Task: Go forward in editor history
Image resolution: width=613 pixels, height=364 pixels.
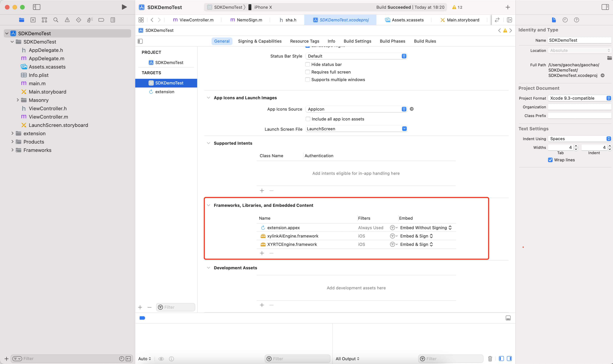Action: pos(159,20)
